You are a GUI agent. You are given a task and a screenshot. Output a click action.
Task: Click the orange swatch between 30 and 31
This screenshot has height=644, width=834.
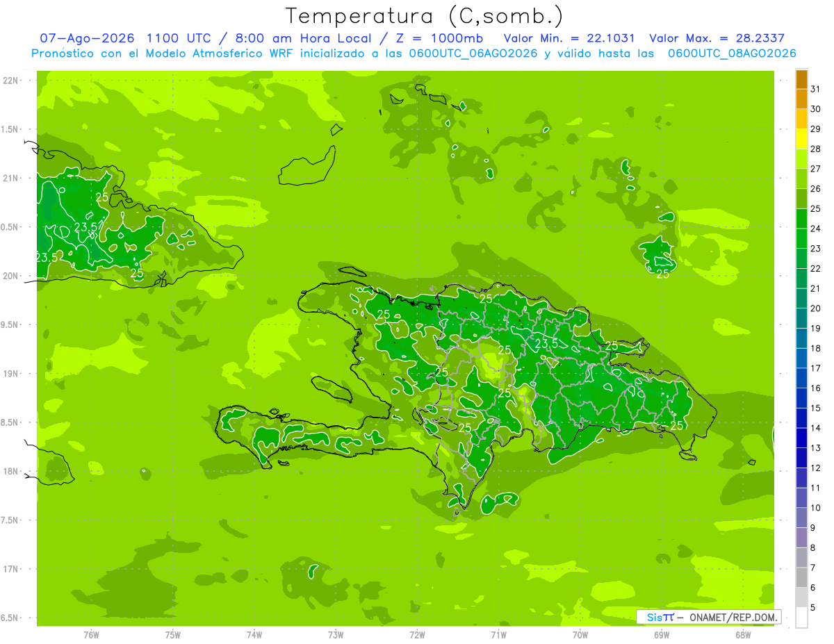pyautogui.click(x=801, y=99)
